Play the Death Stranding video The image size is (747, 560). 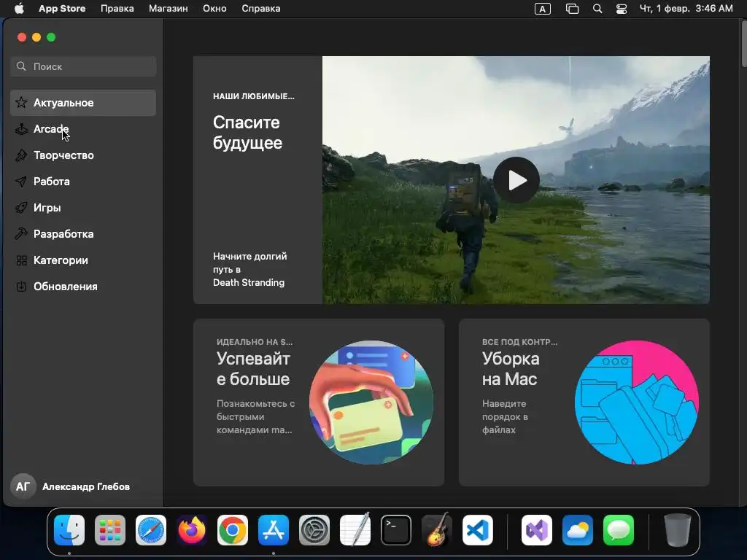[516, 180]
